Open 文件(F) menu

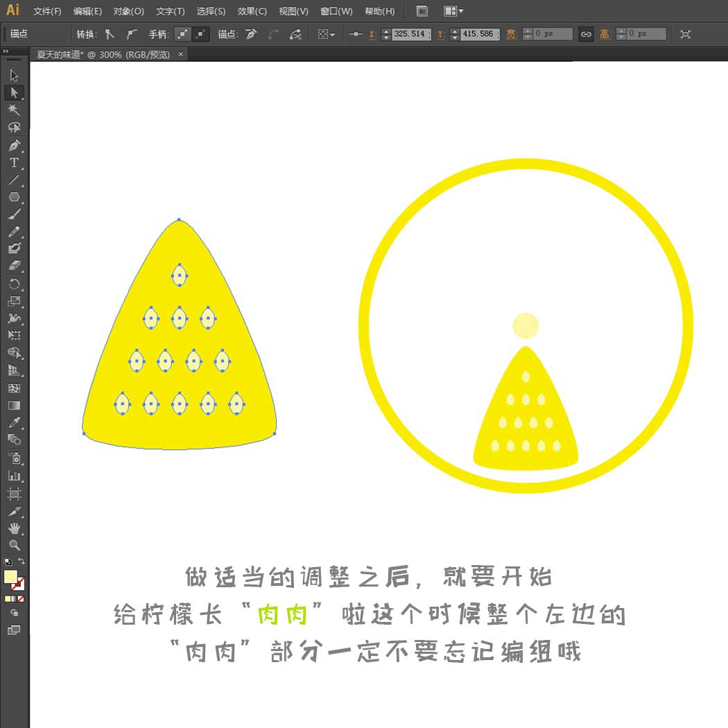click(47, 11)
